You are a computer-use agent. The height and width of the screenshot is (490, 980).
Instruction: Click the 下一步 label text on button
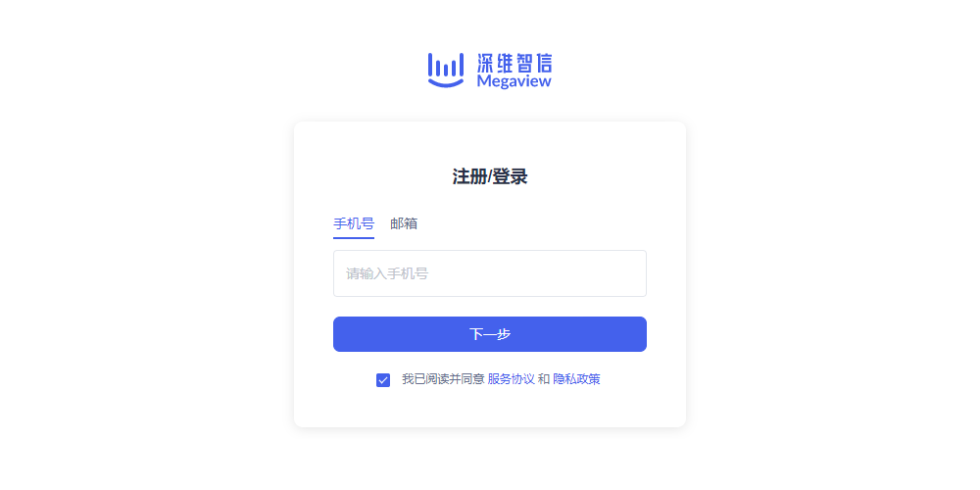[490, 334]
